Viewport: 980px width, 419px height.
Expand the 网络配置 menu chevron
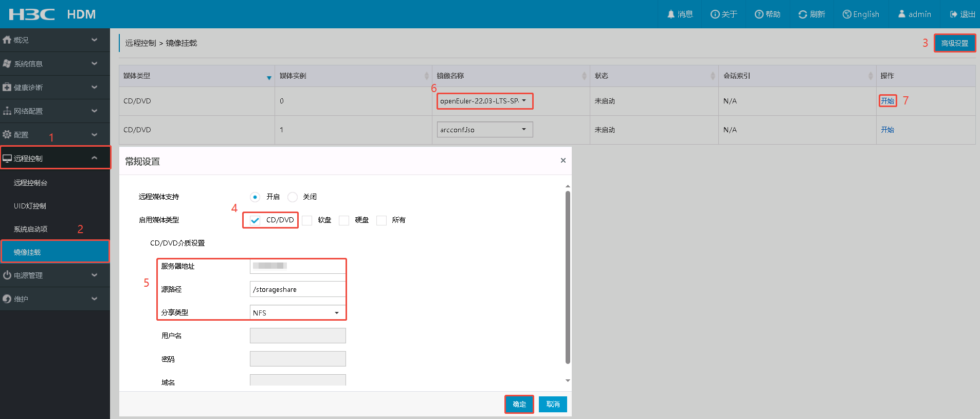[x=94, y=111]
